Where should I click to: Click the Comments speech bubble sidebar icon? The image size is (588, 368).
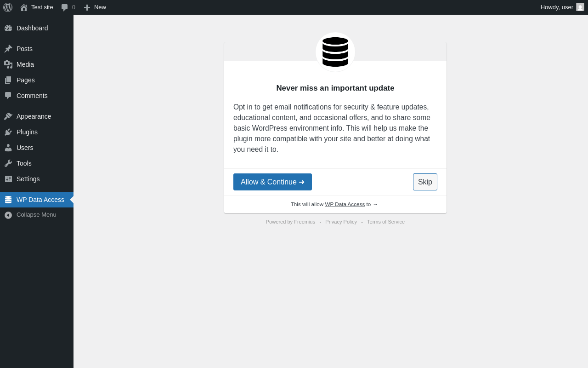pyautogui.click(x=8, y=96)
